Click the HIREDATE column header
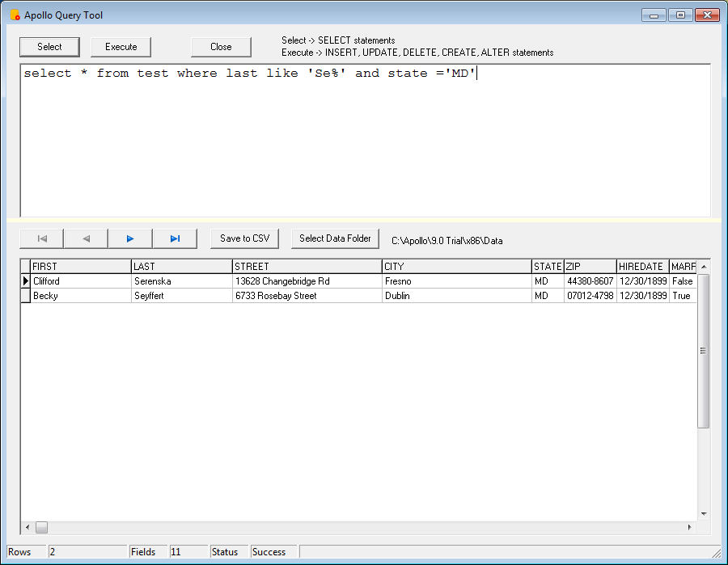This screenshot has width=728, height=565. [x=641, y=267]
